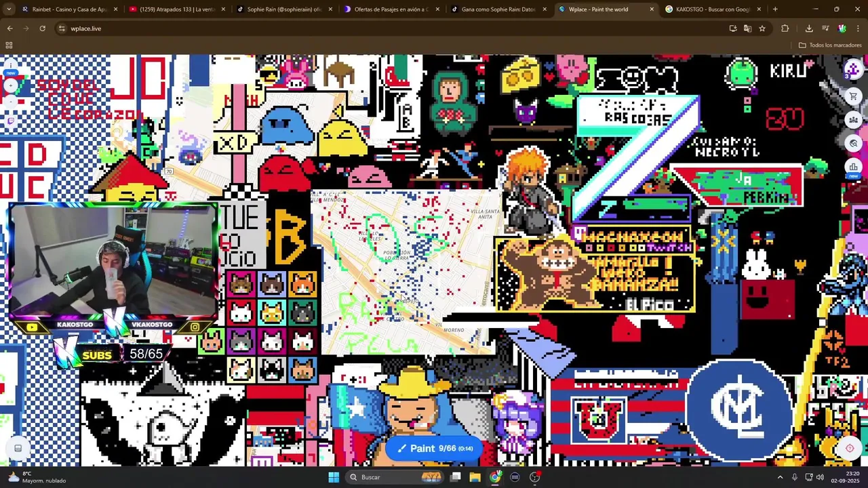This screenshot has width=868, height=488.
Task: Click the Villa Santa Anita map label
Action: (x=485, y=214)
